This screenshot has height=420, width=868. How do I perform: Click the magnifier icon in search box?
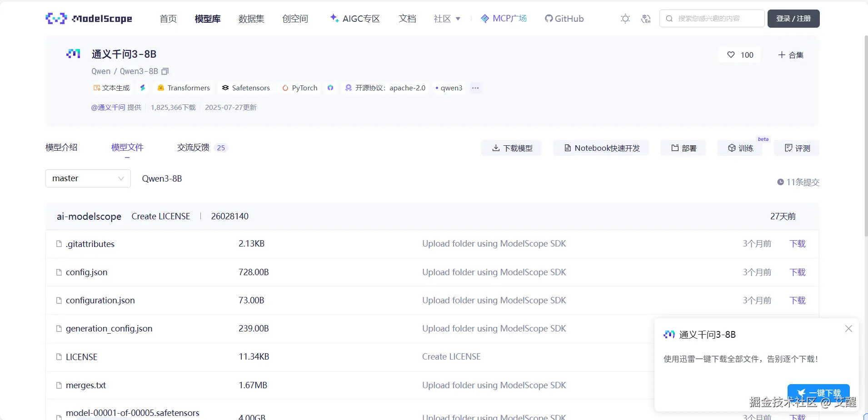669,19
